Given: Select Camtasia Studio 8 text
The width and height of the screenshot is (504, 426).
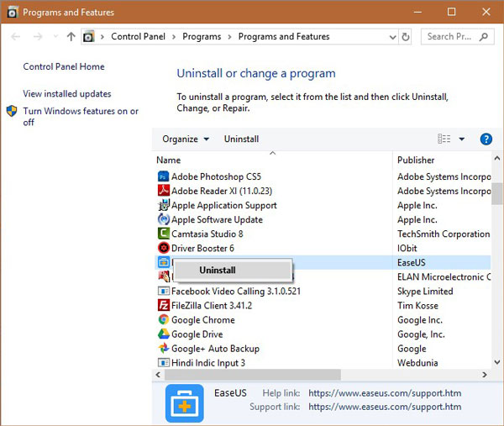Looking at the screenshot, I should [x=207, y=234].
